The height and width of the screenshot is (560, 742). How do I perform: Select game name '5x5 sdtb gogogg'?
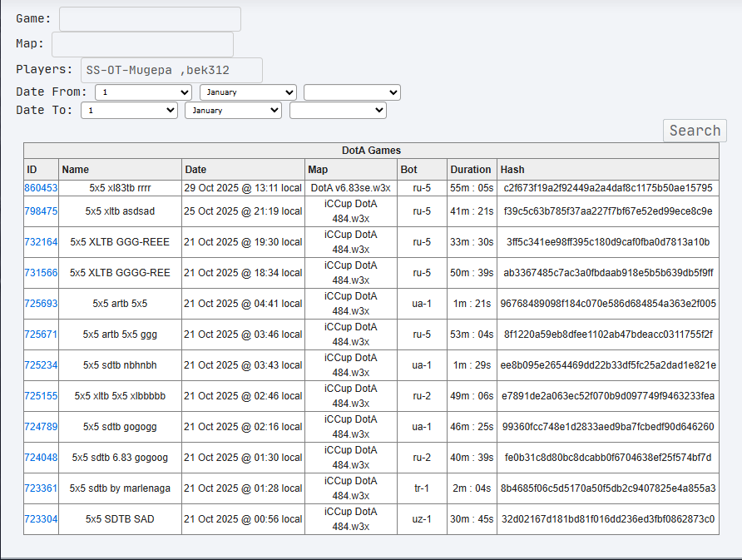120,427
